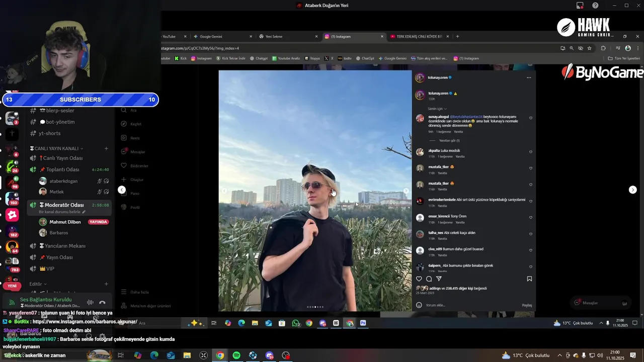
Task: Like the Instagram post with the heart icon
Action: 419,279
